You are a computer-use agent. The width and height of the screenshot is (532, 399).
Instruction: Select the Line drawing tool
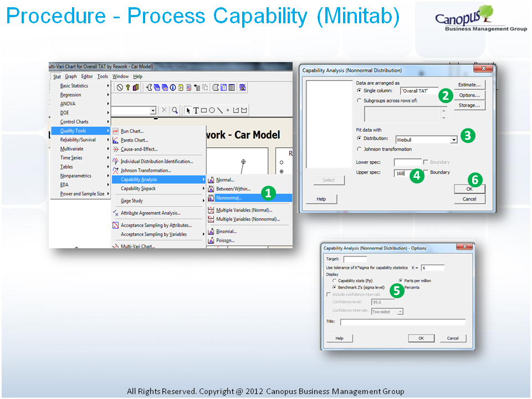click(x=220, y=110)
